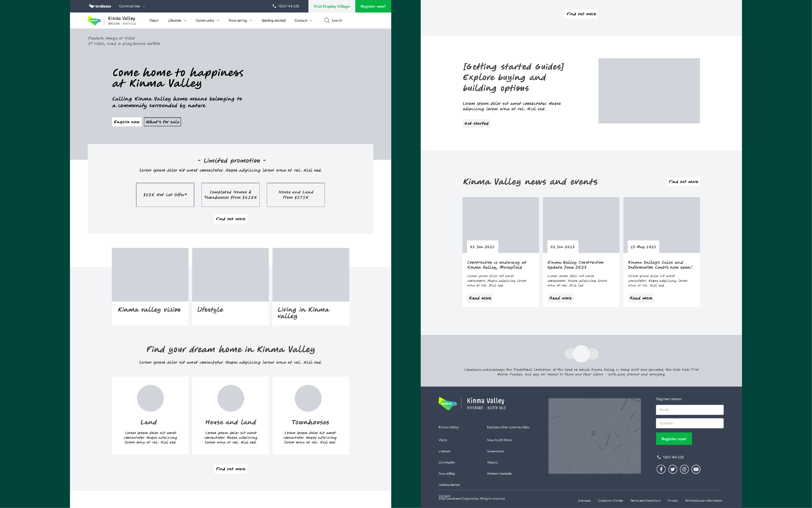The height and width of the screenshot is (508, 812).
Task: Go to Getting started nav item
Action: click(x=273, y=20)
